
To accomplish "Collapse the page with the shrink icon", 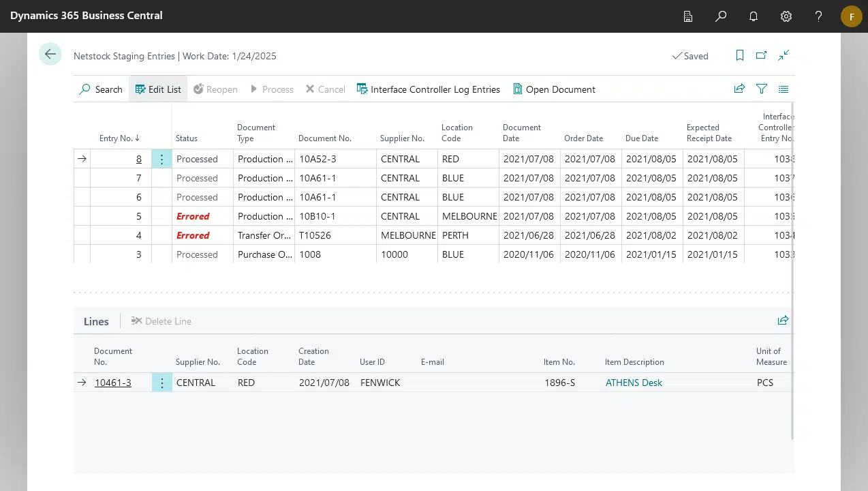I will point(784,56).
